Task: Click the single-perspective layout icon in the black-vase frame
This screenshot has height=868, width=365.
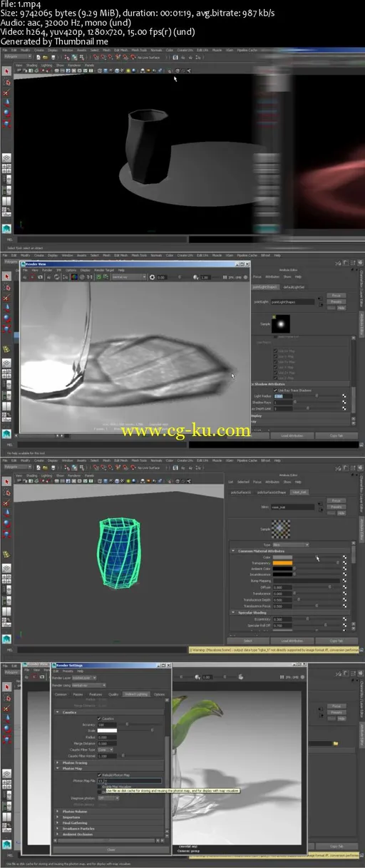Action: click(x=6, y=157)
